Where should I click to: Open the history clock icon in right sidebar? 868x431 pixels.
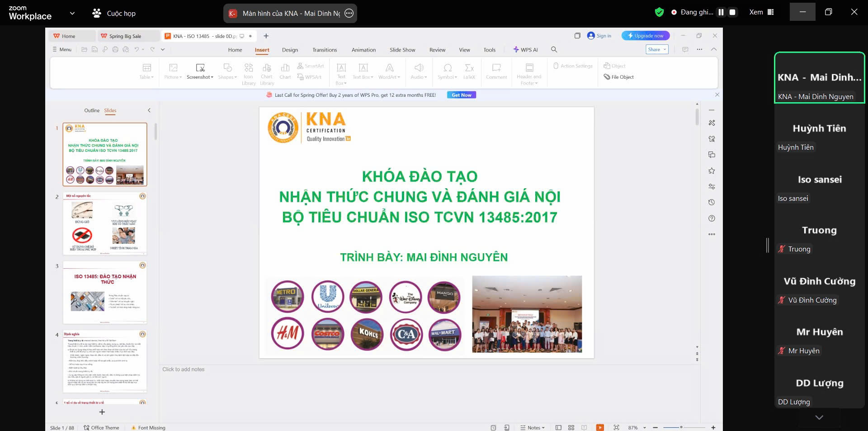click(712, 202)
